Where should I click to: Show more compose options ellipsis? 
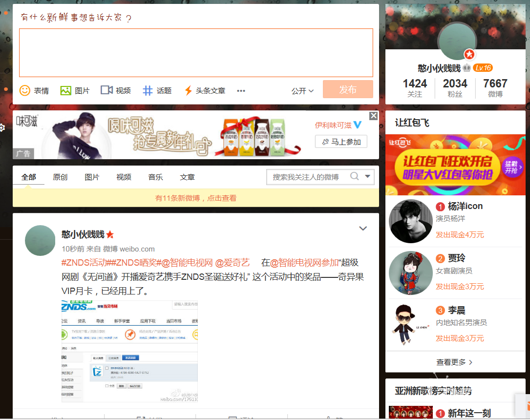tap(241, 91)
